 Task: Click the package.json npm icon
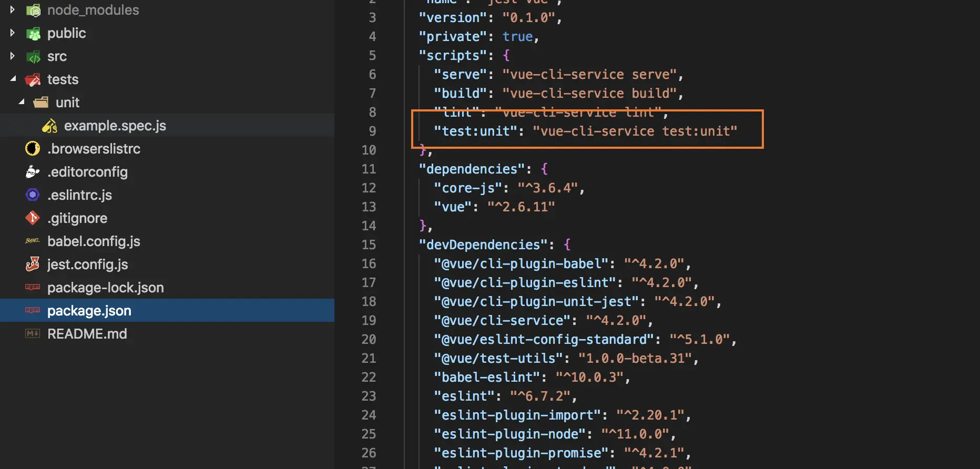(x=33, y=310)
